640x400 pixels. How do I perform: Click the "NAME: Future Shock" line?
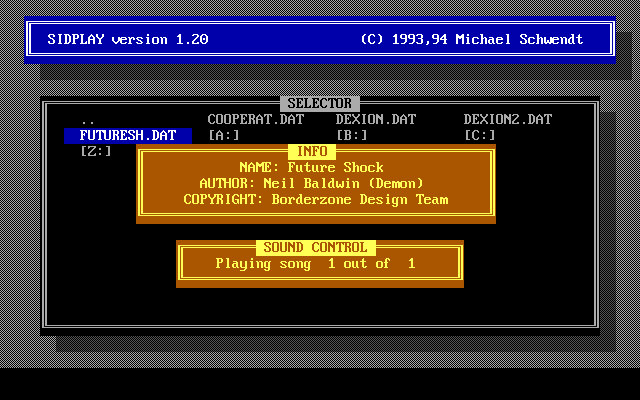[x=311, y=167]
